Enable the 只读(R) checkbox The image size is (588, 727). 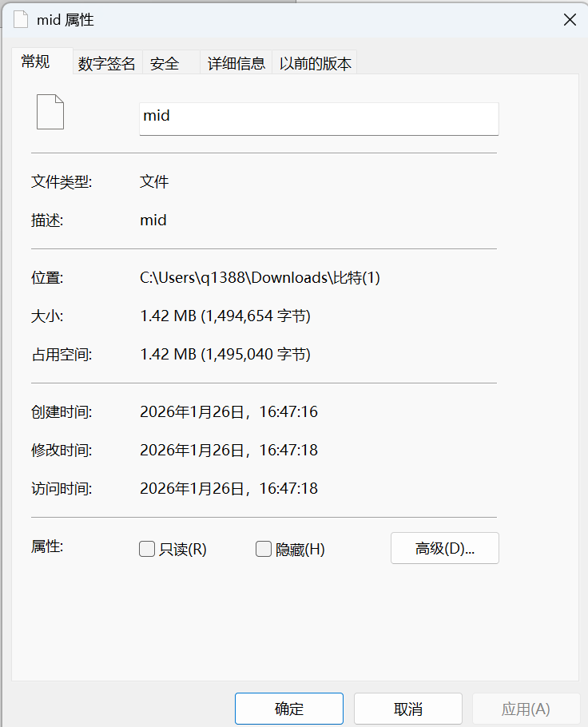click(147, 549)
